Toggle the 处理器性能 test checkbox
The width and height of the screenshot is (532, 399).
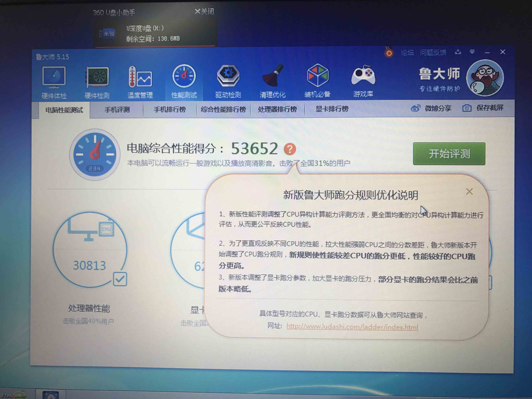120,279
